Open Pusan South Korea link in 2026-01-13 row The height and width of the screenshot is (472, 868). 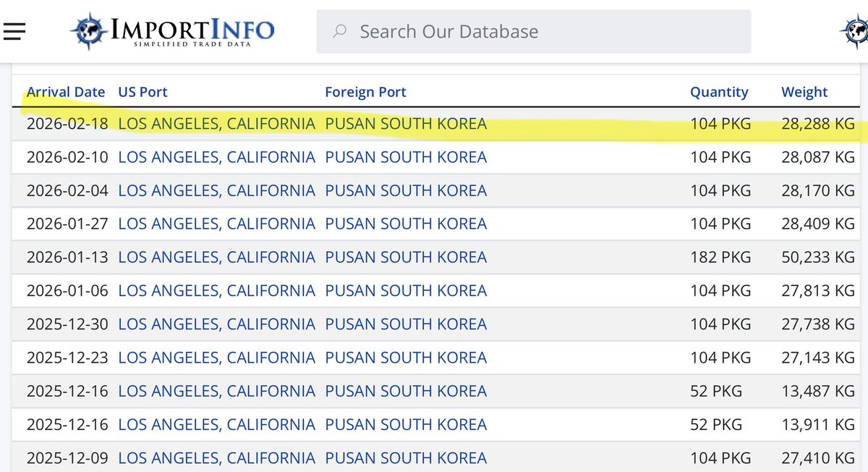coord(406,257)
